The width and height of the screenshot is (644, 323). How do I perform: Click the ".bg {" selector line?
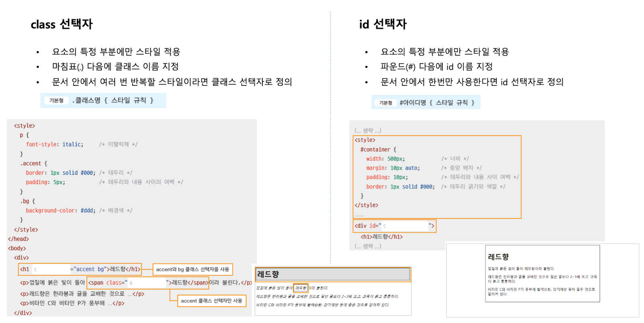pyautogui.click(x=28, y=201)
